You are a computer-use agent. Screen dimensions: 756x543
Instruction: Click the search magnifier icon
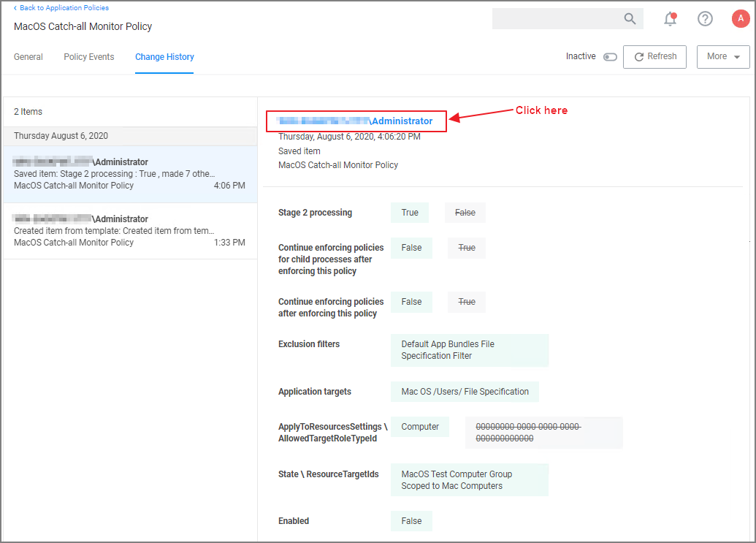click(630, 19)
